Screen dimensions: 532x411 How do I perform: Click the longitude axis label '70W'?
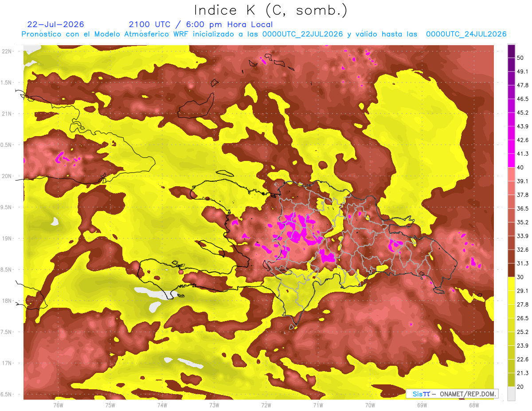point(370,405)
